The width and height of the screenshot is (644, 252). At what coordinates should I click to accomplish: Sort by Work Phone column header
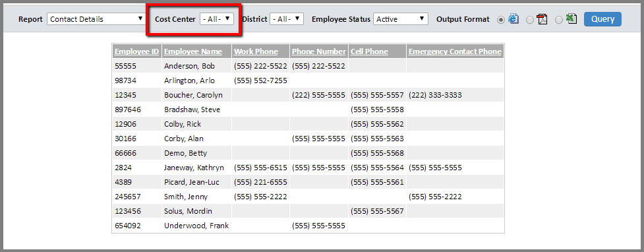(256, 51)
